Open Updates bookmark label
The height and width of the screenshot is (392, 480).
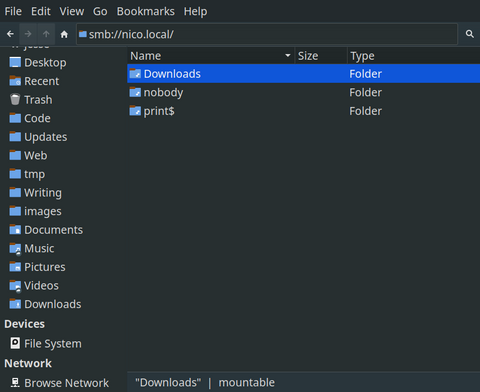(x=46, y=137)
